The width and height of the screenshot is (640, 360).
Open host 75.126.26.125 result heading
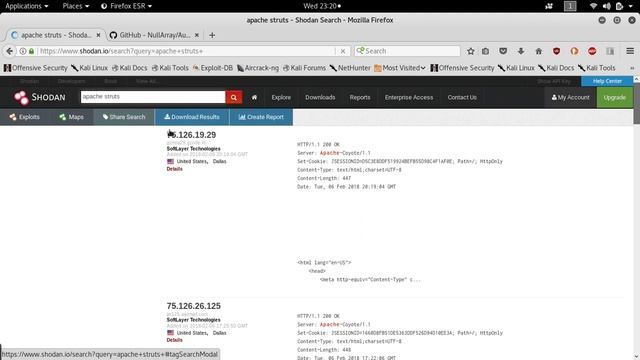[x=193, y=306]
